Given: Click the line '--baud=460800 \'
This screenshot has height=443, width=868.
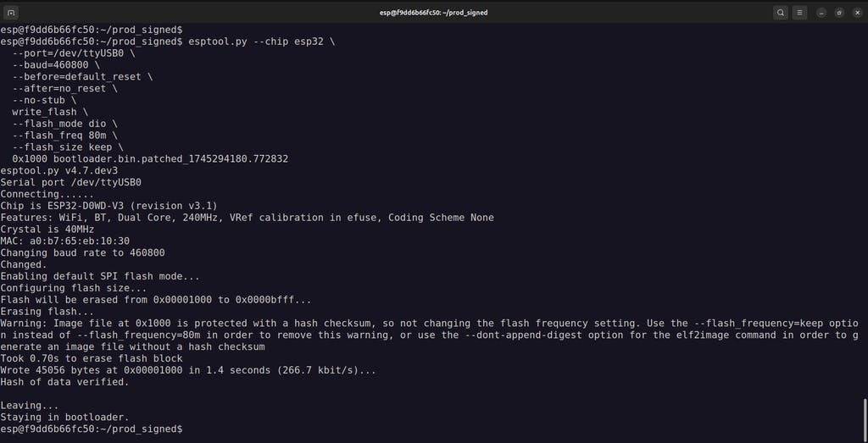Looking at the screenshot, I should 56,65.
